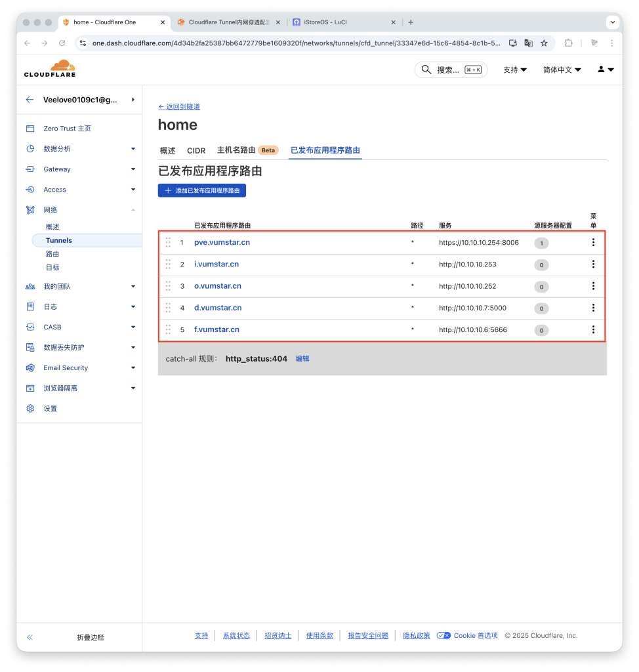Click the Cloudflare logo
Screen dimensions: 639x672
pyautogui.click(x=50, y=69)
